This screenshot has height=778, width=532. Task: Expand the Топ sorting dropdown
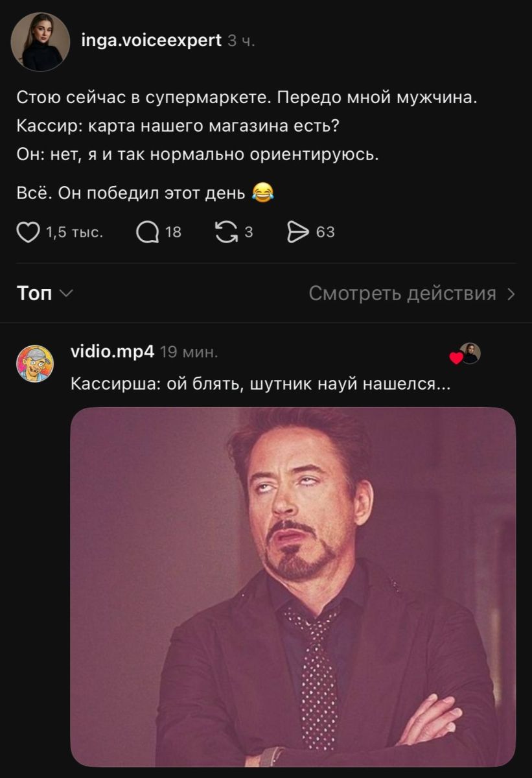click(45, 294)
